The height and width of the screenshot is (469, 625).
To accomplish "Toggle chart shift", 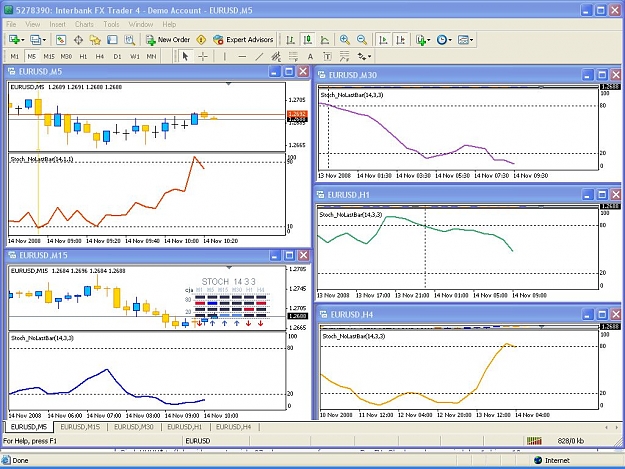I will point(401,39).
